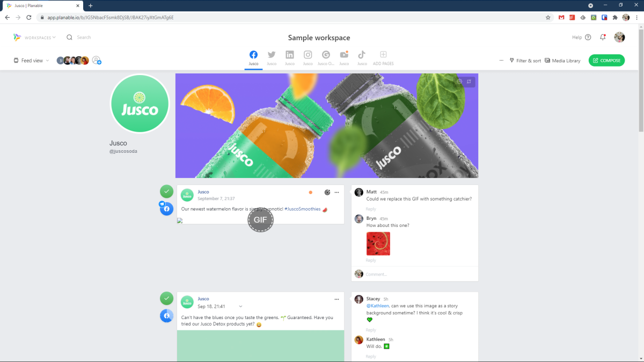Click the Add Pages button
This screenshot has height=362, width=644.
tap(383, 58)
